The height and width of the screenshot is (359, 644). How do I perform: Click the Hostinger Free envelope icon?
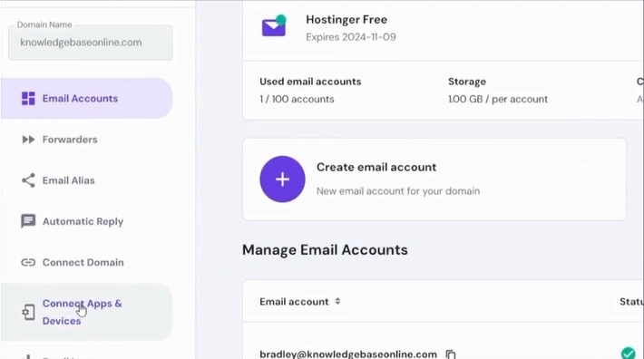tap(274, 26)
